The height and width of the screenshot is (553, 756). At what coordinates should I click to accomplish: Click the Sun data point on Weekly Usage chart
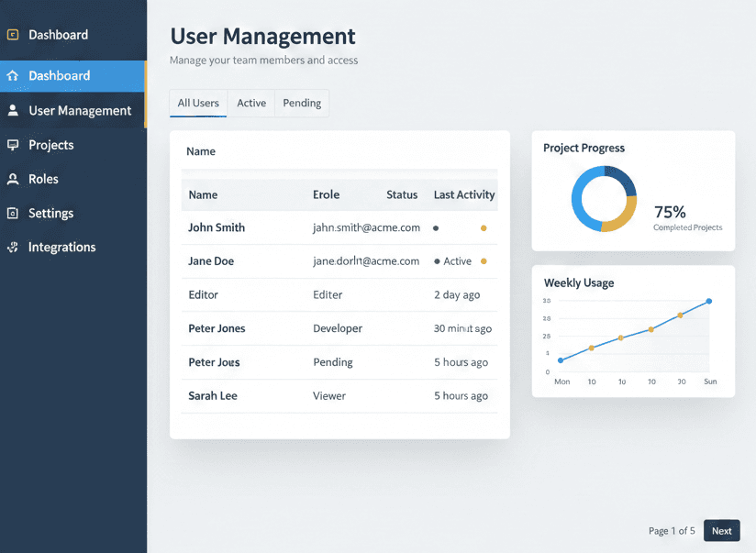coord(708,301)
